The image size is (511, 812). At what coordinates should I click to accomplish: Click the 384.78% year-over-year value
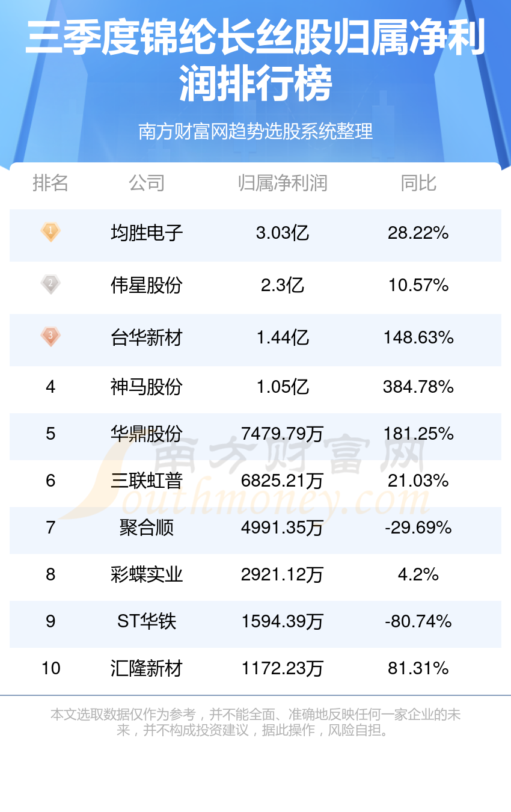click(x=418, y=387)
